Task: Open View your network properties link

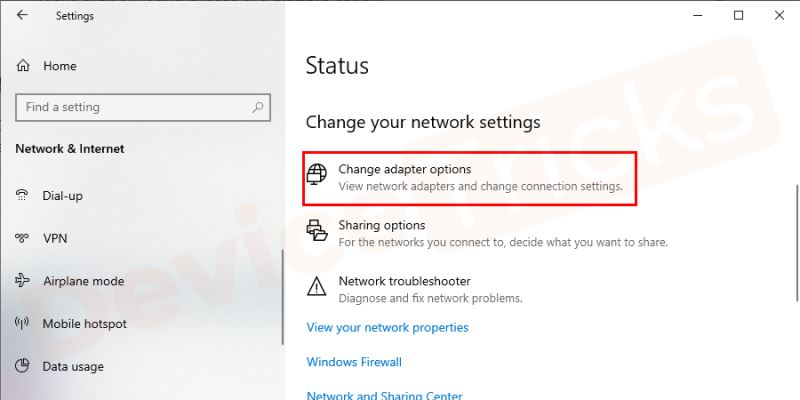Action: [387, 327]
